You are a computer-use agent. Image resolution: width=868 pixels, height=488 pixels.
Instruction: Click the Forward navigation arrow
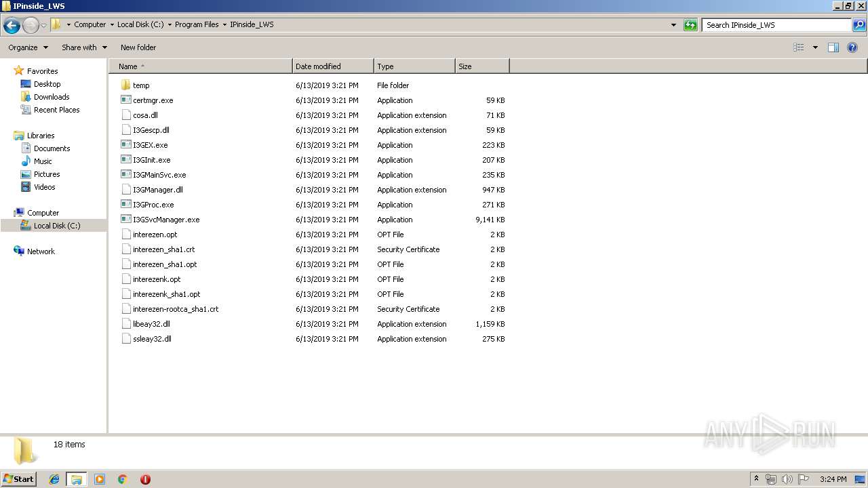[31, 26]
